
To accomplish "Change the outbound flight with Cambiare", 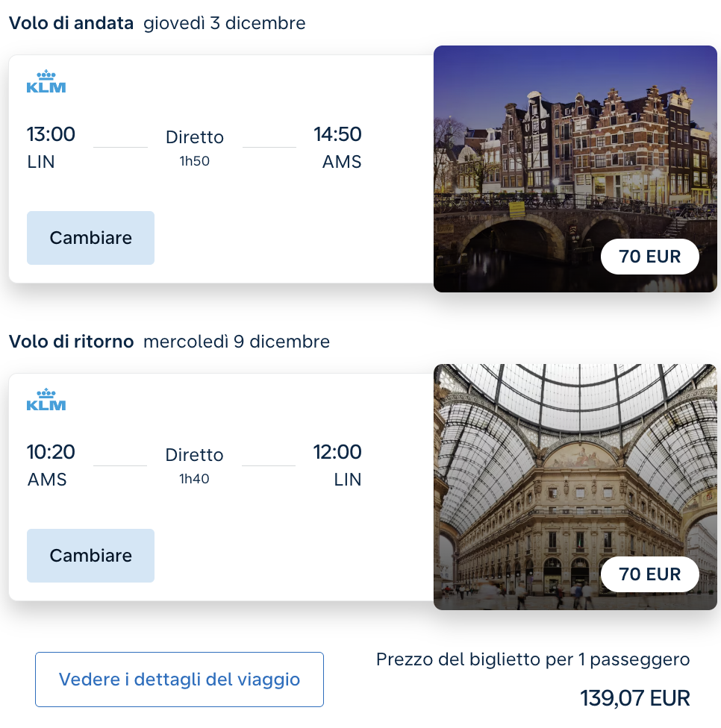I will (90, 238).
